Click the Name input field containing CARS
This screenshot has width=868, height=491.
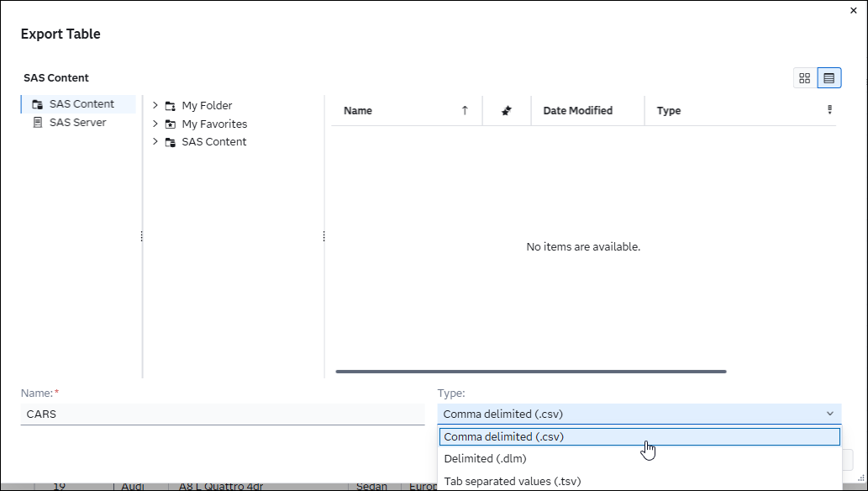coord(223,414)
